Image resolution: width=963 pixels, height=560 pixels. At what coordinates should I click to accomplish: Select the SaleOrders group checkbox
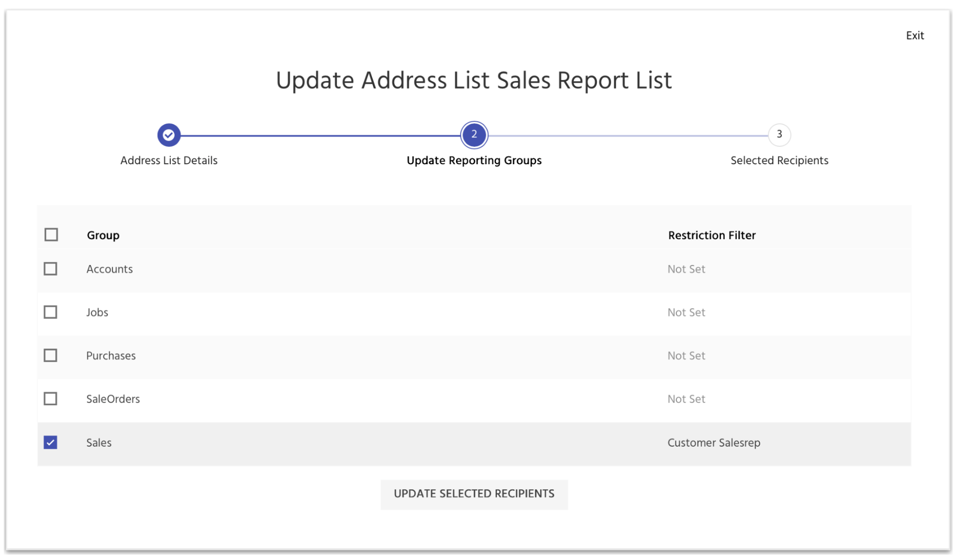click(50, 399)
